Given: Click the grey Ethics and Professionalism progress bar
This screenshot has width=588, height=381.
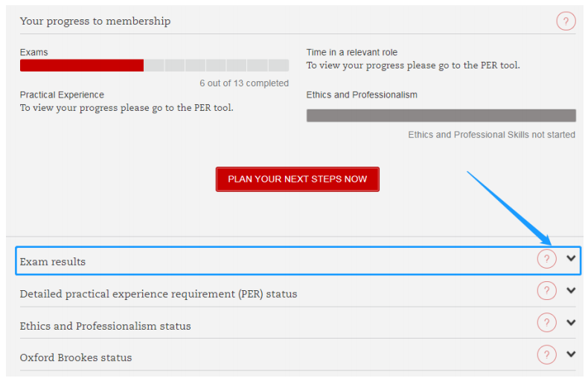Looking at the screenshot, I should [x=441, y=115].
